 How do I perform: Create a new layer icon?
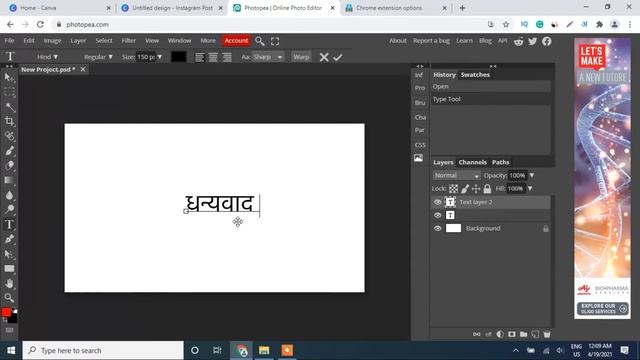(535, 334)
